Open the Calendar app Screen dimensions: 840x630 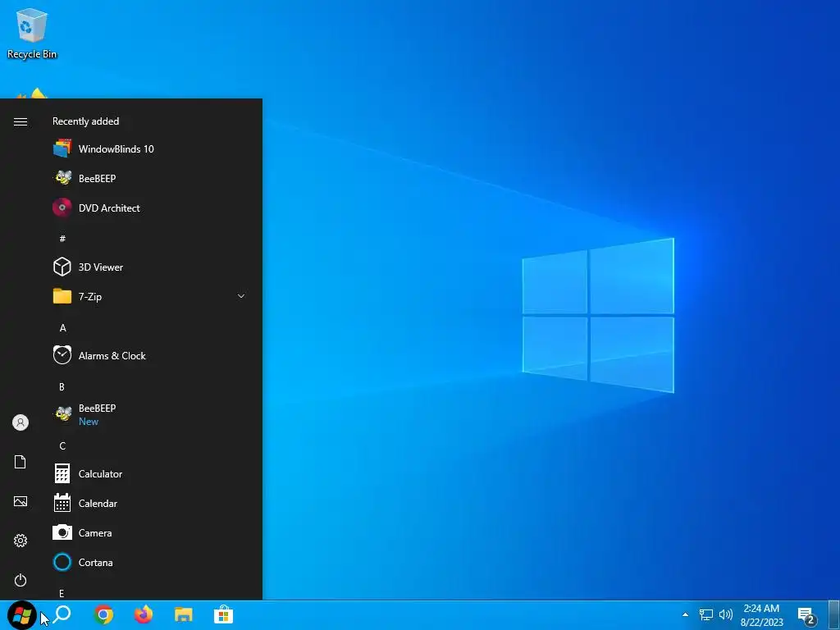[151, 503]
